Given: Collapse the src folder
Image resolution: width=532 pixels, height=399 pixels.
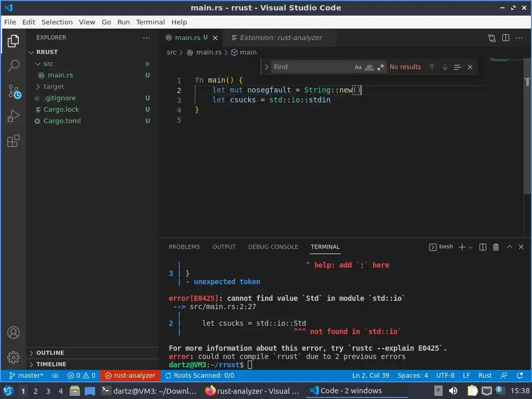Looking at the screenshot, I should [x=48, y=64].
